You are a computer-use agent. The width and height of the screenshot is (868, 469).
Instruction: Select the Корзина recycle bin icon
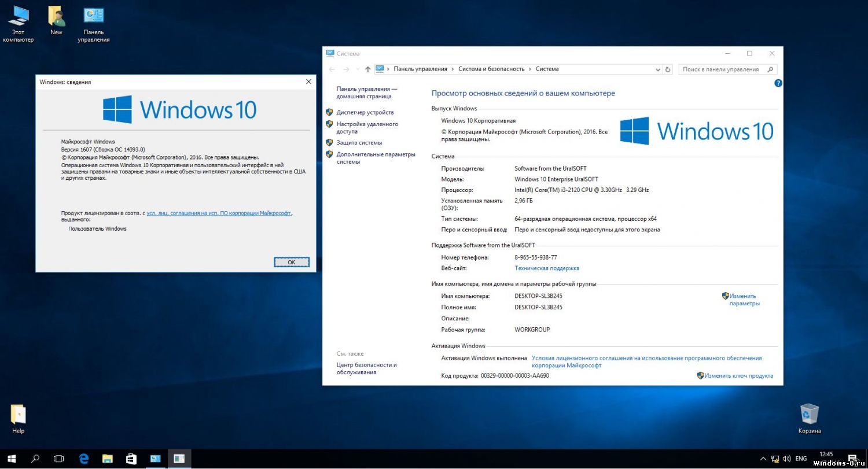coord(810,419)
